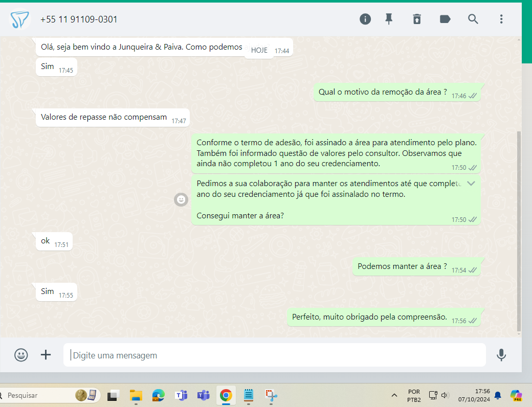The width and height of the screenshot is (532, 407).
Task: Click the plus attach icon
Action: [x=46, y=355]
